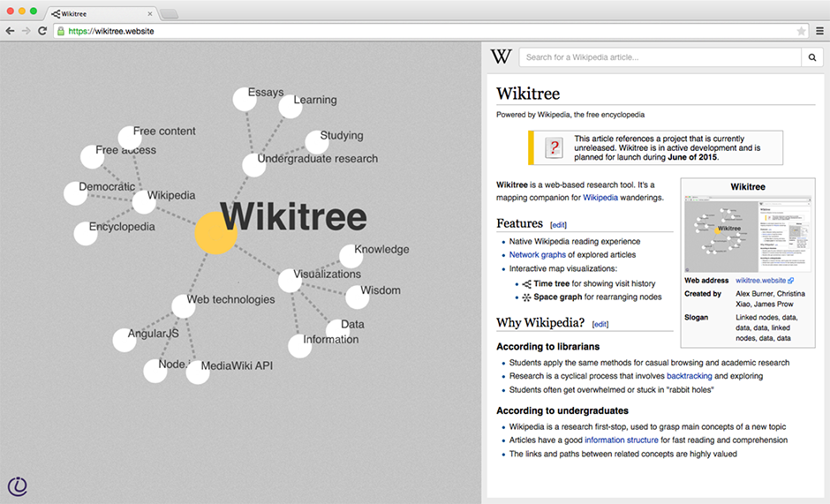
Task: Select the Democratic node
Action: coord(76,193)
